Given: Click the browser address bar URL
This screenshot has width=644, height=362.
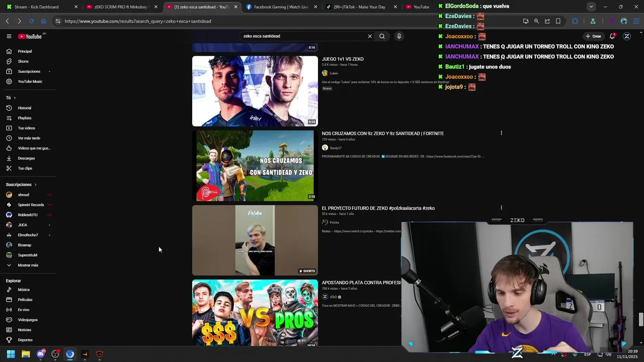Looking at the screenshot, I should tap(138, 21).
